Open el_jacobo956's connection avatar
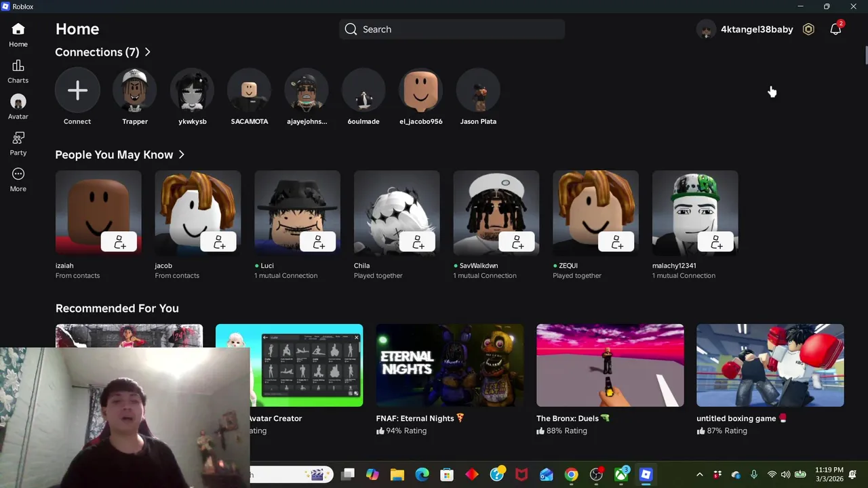This screenshot has width=868, height=488. [421, 91]
